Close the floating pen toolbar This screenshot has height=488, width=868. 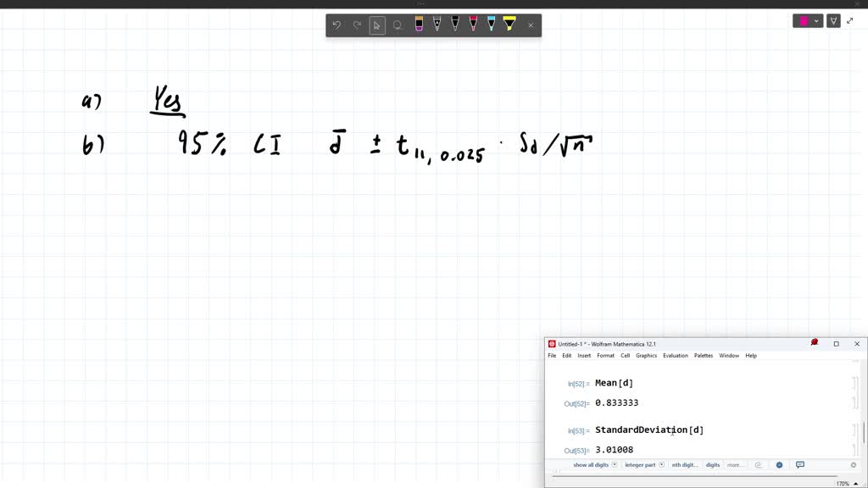coord(531,25)
